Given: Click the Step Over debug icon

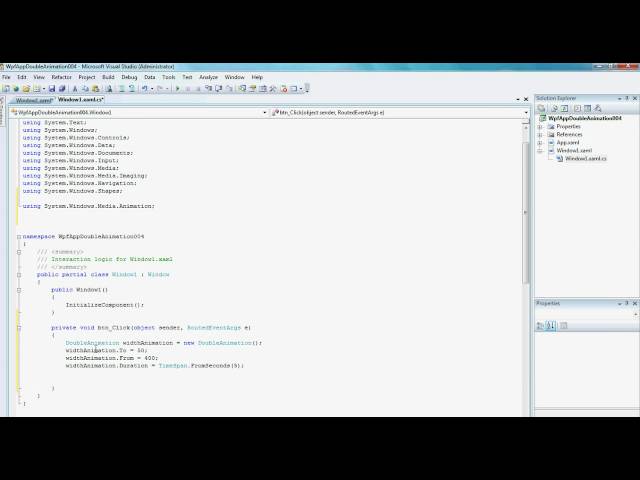Looking at the screenshot, I should tap(218, 88).
